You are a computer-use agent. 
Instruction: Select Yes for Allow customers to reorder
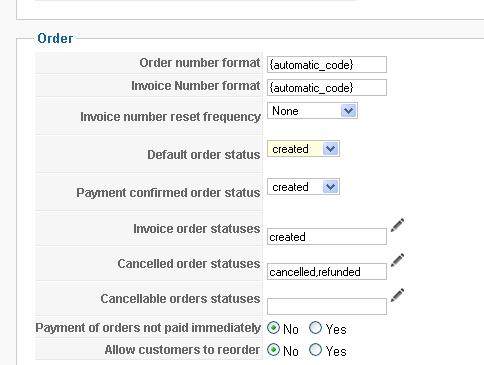pyautogui.click(x=315, y=350)
